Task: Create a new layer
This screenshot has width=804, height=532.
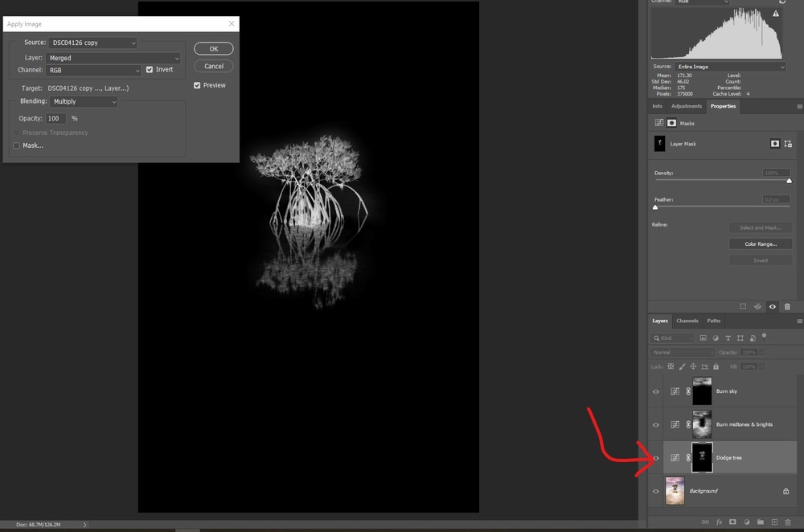Action: pos(774,522)
